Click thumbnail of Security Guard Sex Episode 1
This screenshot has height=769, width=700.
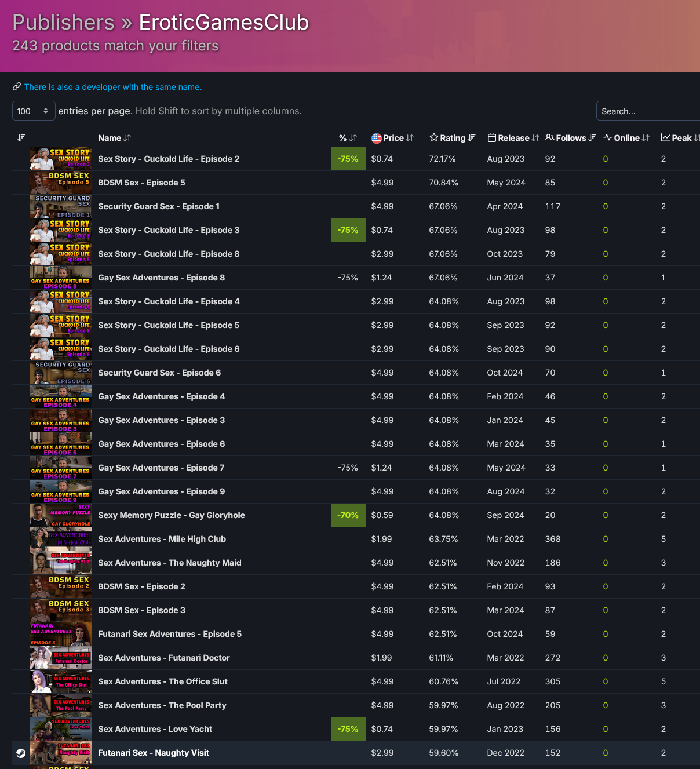pos(60,206)
